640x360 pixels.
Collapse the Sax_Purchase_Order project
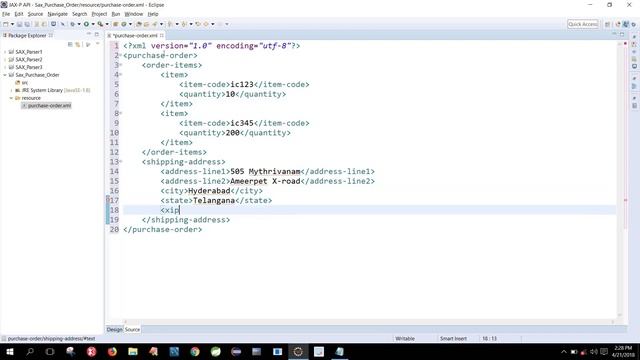[5, 75]
